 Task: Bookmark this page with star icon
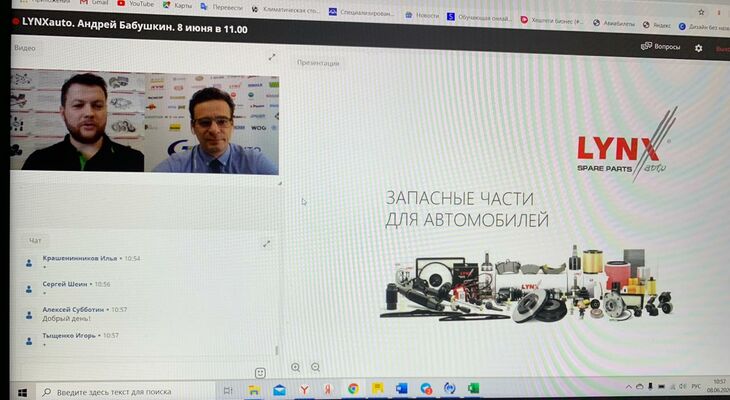702,12
